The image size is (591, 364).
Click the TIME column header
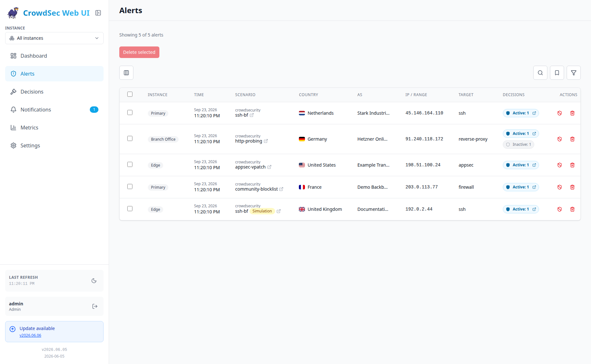[x=199, y=95]
